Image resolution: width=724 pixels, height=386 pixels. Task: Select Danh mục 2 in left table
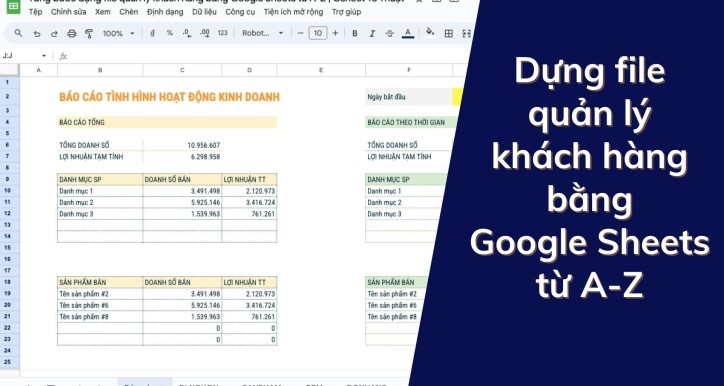click(100, 202)
